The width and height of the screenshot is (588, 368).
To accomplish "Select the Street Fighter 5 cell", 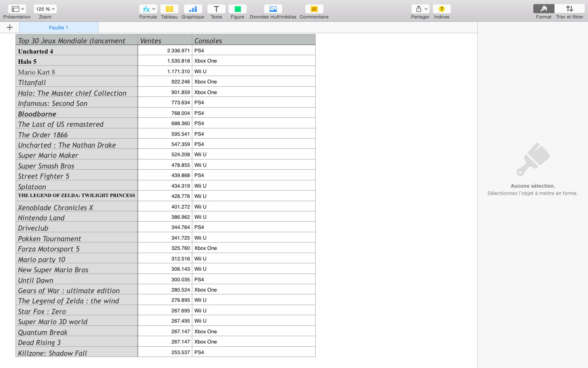I will (x=77, y=175).
